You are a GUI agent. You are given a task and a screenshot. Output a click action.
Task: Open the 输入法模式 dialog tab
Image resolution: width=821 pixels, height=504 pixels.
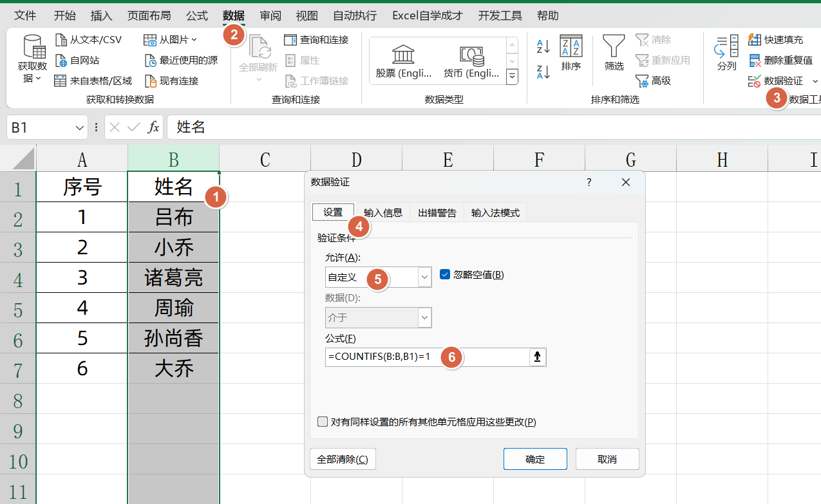(x=495, y=212)
